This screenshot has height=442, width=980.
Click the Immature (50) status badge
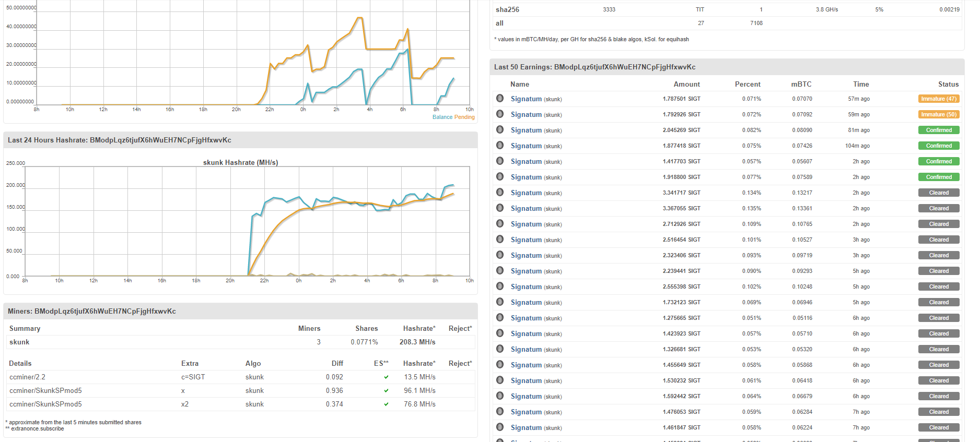[x=939, y=114]
